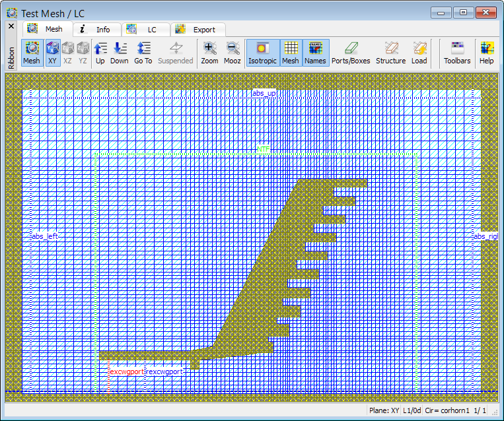Viewport: 504px width, 421px height.
Task: Toggle Isotropic display mode
Action: pyautogui.click(x=263, y=53)
